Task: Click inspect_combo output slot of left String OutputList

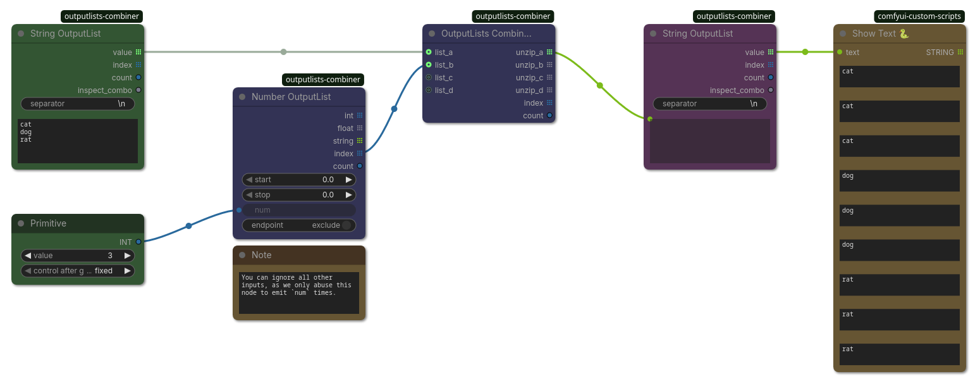Action: point(138,90)
